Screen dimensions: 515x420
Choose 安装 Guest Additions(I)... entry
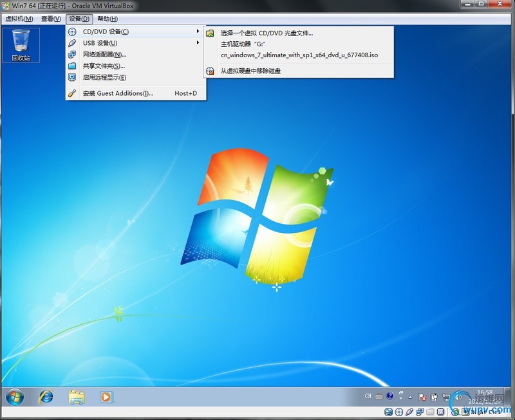tap(136, 93)
